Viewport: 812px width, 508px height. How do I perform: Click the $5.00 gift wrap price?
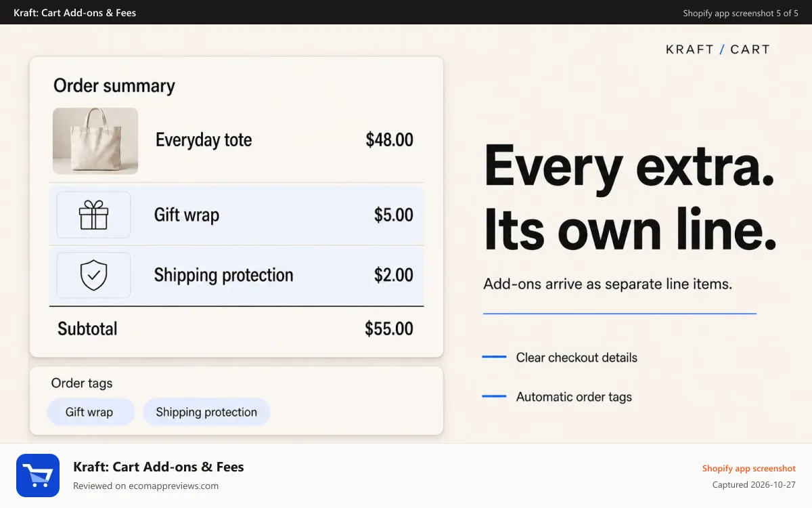coord(394,215)
